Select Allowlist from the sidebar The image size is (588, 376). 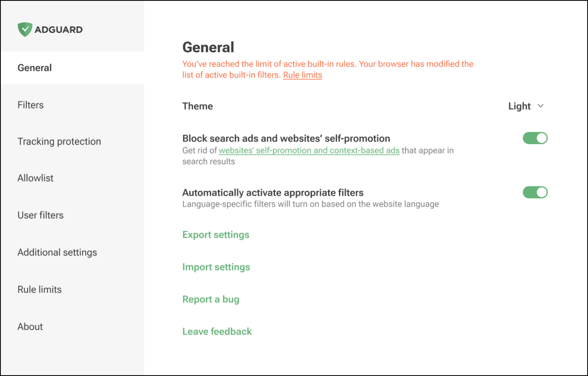tap(35, 178)
